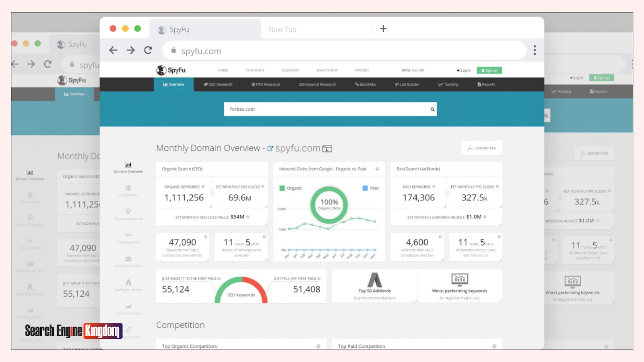The width and height of the screenshot is (644, 362).
Task: Click the help icon beside Est Monthly PPC Clicks
Action: click(497, 187)
